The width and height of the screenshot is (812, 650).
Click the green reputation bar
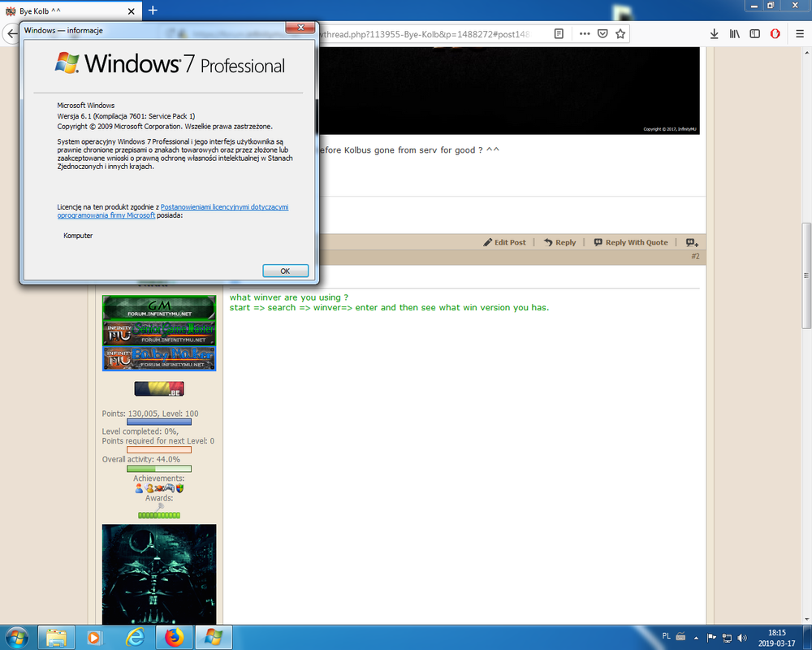coord(159,515)
